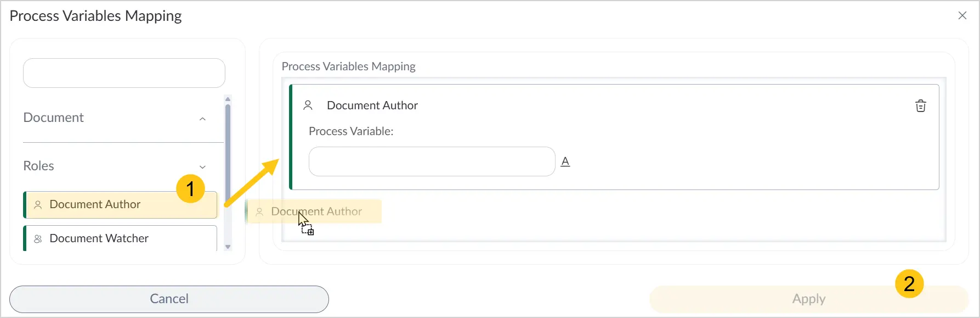Click the Cancel button
The image size is (980, 318).
tap(169, 299)
